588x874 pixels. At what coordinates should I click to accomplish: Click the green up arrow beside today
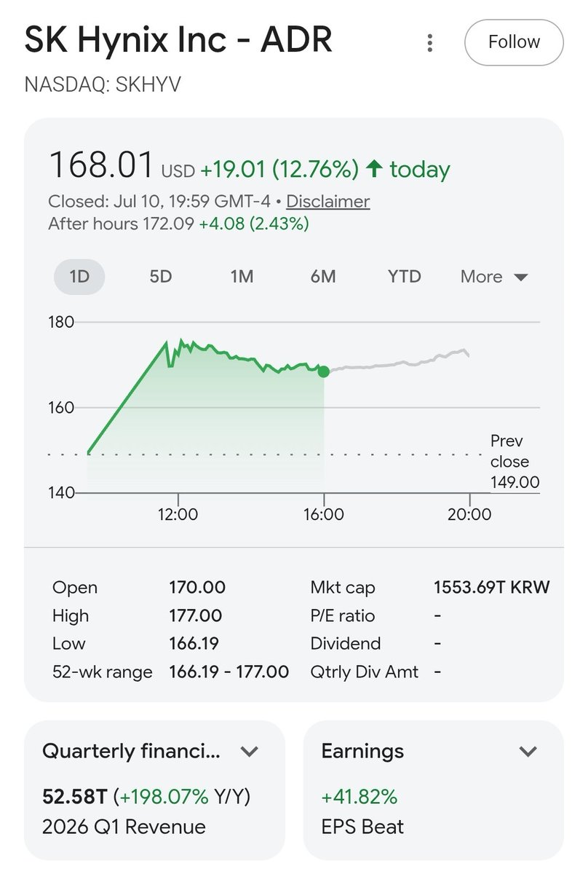(374, 170)
